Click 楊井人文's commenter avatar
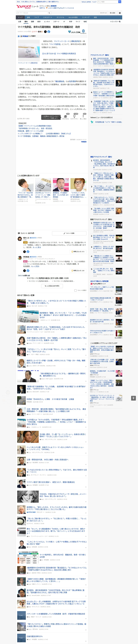The image size is (138, 644). click(x=20, y=239)
